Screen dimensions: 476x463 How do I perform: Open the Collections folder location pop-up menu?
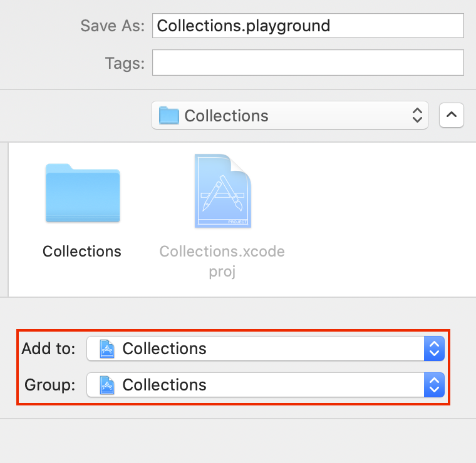click(x=289, y=116)
